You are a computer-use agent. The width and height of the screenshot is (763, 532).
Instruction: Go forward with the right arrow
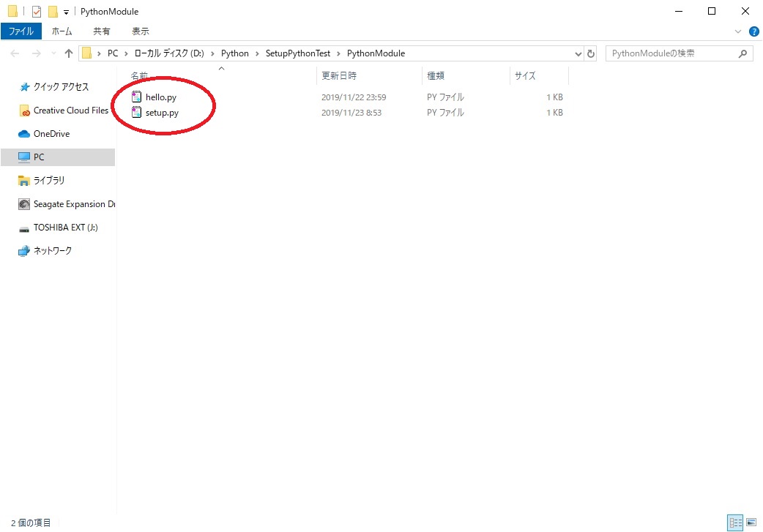click(37, 53)
